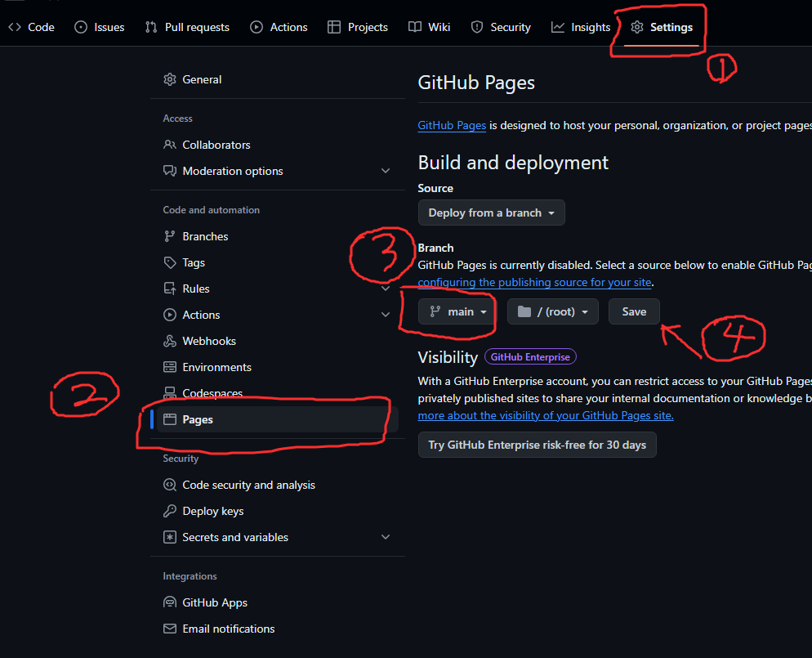Open the Deploy from a branch dropdown
The image size is (812, 658).
(x=492, y=213)
